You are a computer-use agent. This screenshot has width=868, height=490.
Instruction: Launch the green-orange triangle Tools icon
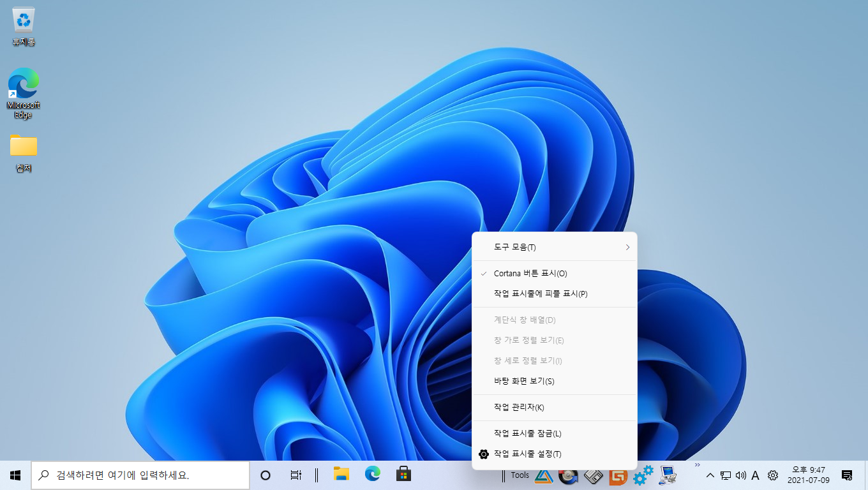point(543,476)
